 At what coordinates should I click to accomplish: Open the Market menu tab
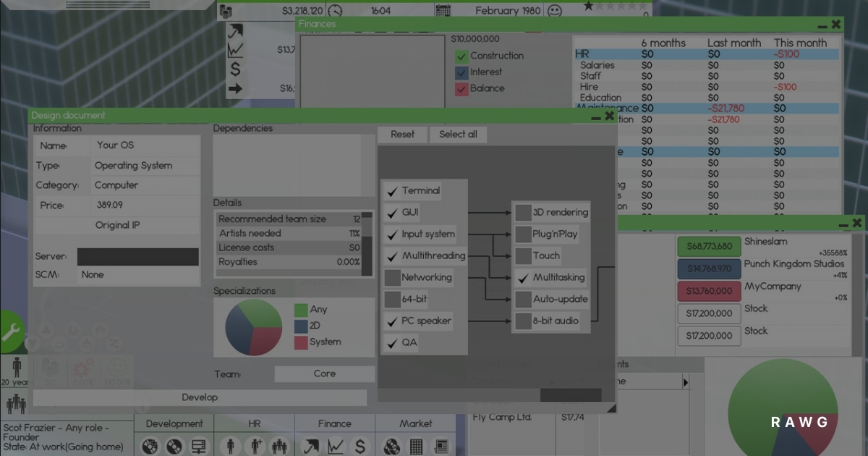point(415,424)
